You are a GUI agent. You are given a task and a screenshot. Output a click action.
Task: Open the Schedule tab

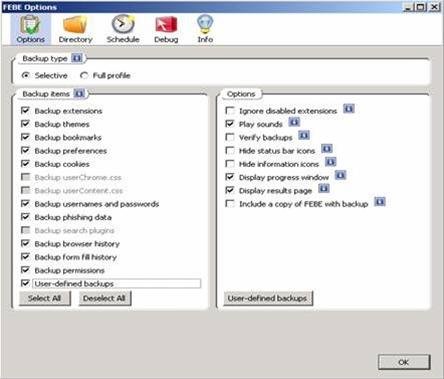[x=123, y=30]
